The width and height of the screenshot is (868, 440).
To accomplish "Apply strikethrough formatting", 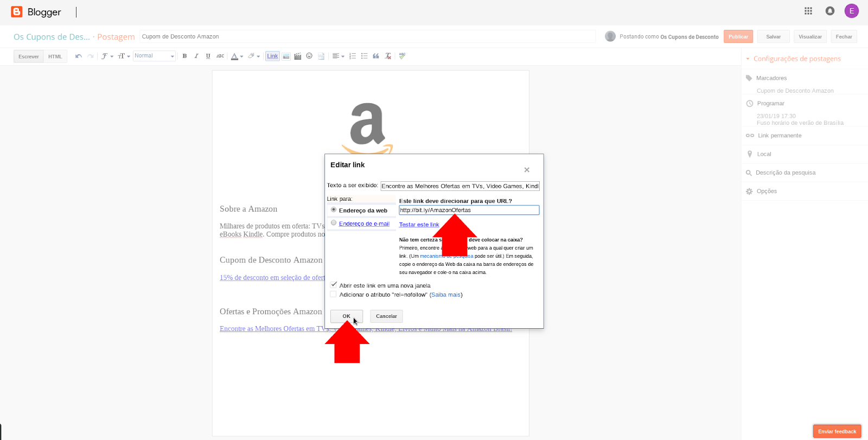I will tap(220, 56).
